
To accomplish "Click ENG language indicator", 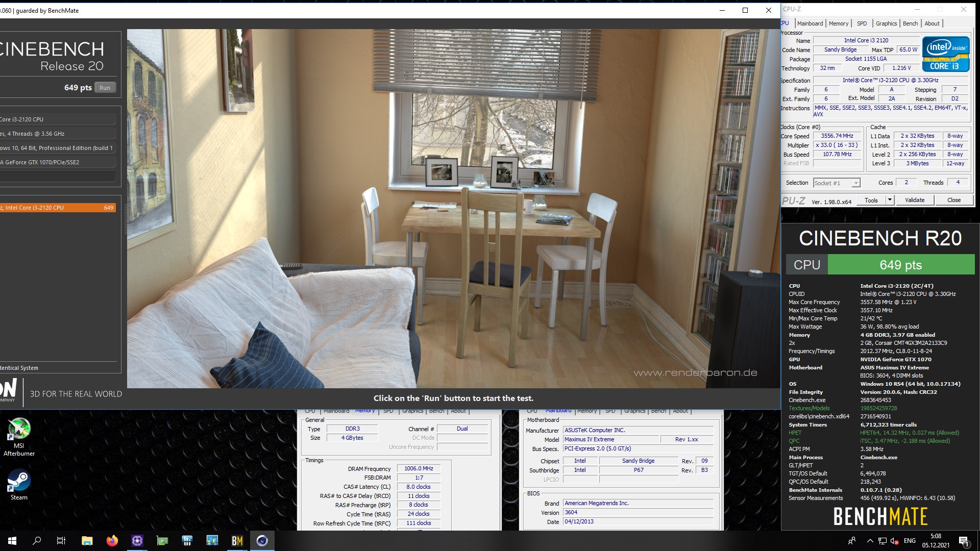I will click(x=910, y=541).
